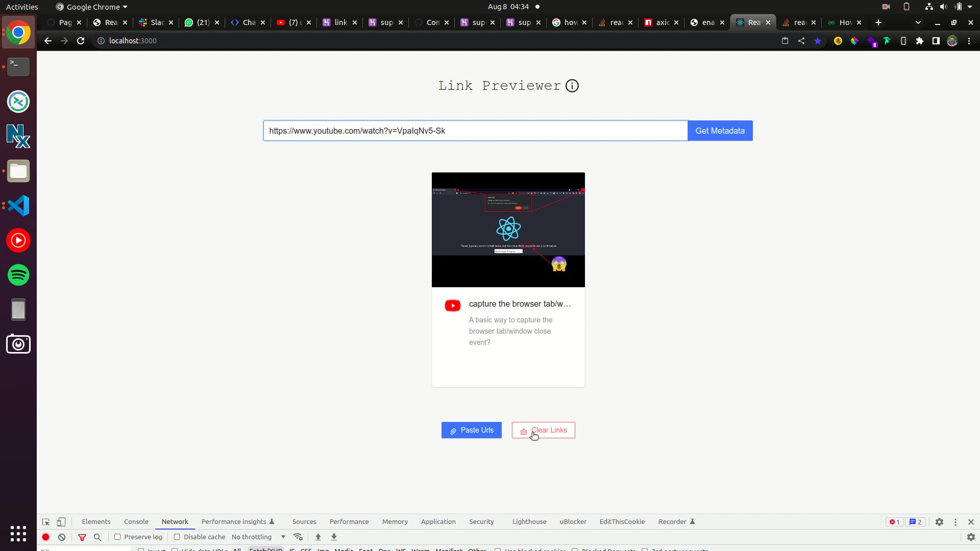Viewport: 980px width, 551px height.
Task: Open network search icon
Action: pos(97,537)
